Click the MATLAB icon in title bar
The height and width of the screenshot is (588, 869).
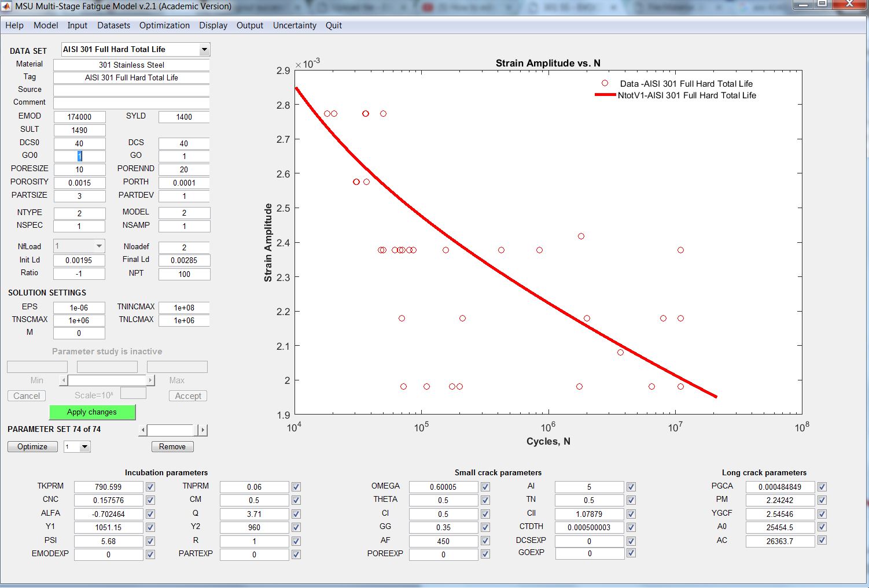tap(6, 6)
